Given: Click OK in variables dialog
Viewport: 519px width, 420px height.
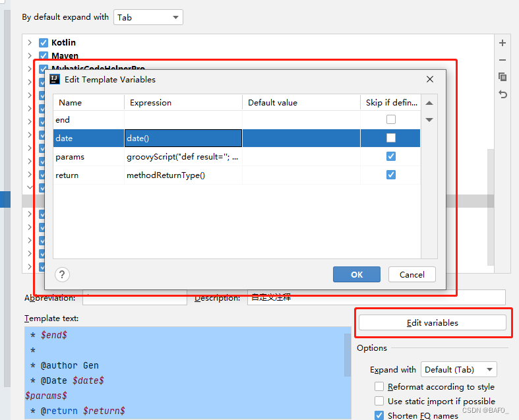Looking at the screenshot, I should click(357, 274).
